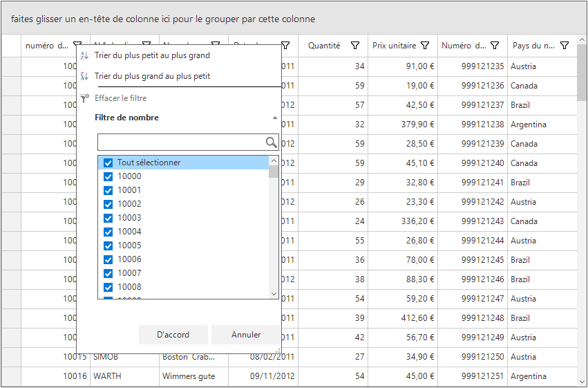Uncheck the 10005 checkbox
The height and width of the screenshot is (388, 588).
click(108, 246)
